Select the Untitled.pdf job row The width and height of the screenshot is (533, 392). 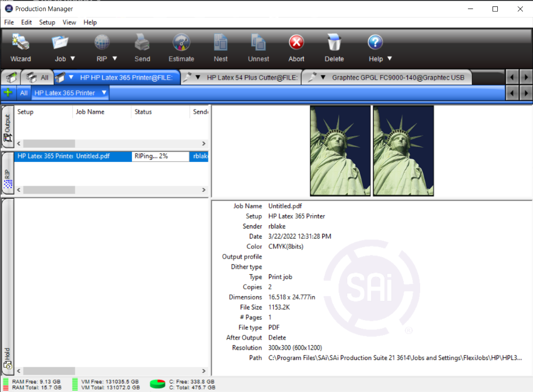(93, 156)
